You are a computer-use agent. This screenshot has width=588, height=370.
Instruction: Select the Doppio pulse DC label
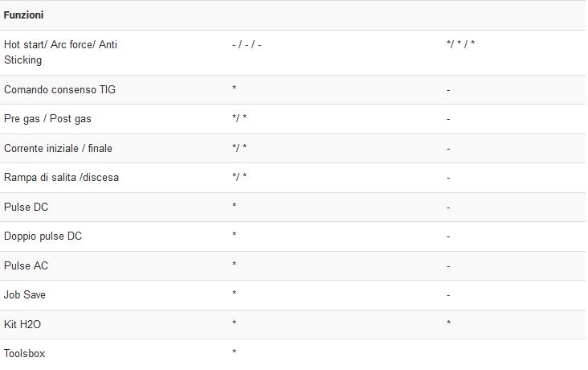(x=43, y=236)
